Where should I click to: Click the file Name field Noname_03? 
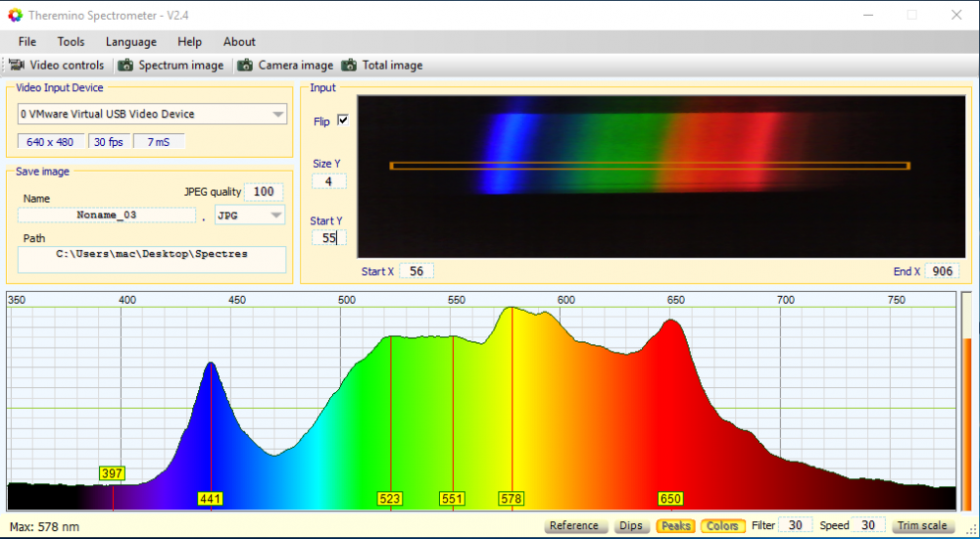pos(106,215)
